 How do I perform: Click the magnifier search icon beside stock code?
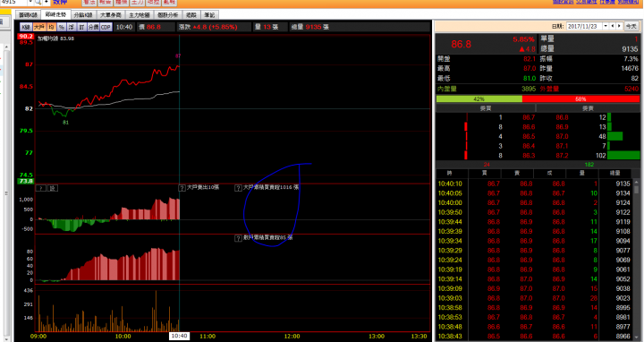click(x=38, y=3)
